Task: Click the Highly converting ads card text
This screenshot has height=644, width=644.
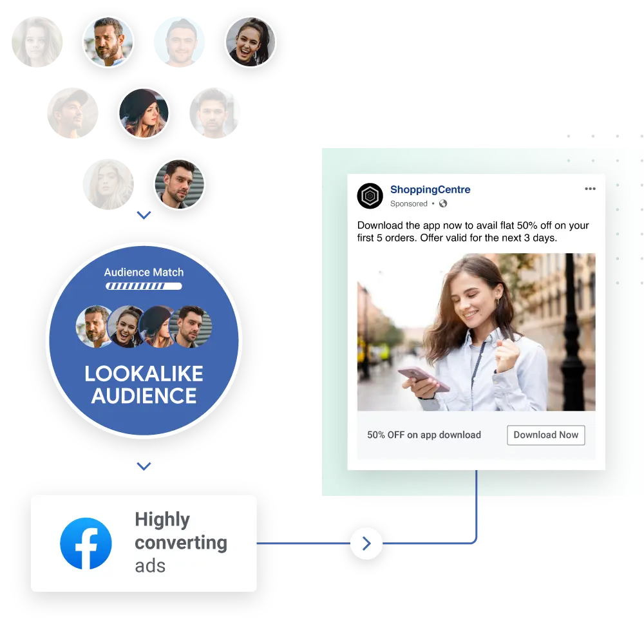Action: pyautogui.click(x=180, y=542)
